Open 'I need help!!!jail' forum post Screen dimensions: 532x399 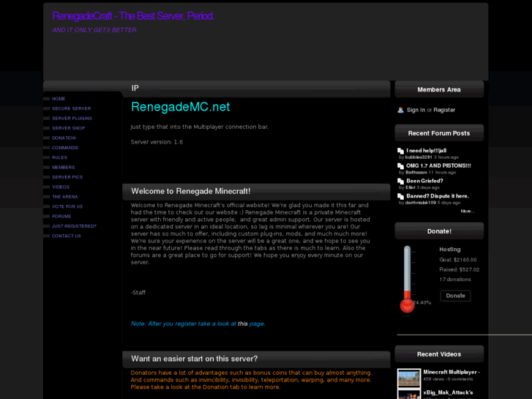426,151
